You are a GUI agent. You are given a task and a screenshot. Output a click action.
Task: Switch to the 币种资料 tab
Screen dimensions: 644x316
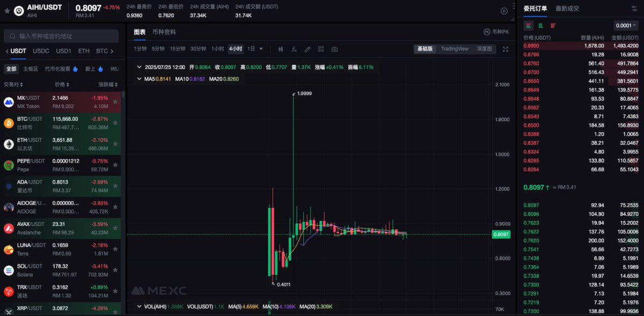tap(164, 32)
